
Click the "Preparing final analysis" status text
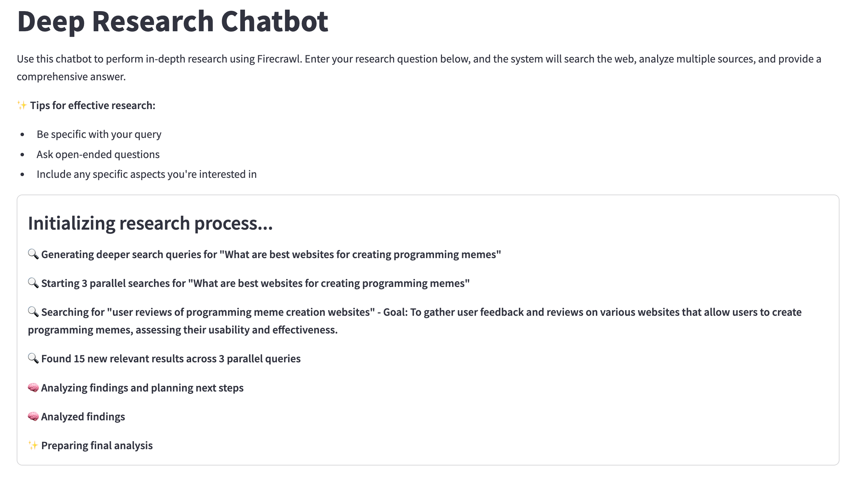click(x=97, y=445)
